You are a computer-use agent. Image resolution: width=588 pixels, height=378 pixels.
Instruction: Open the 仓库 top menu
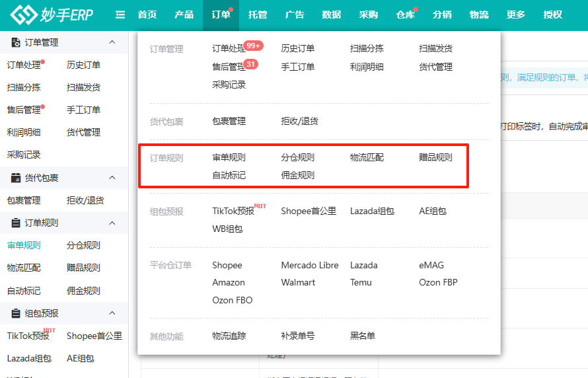(406, 15)
